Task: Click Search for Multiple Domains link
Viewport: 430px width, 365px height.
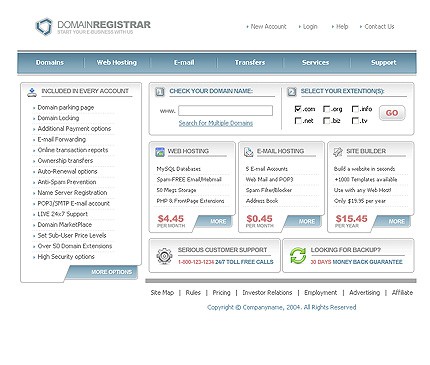Action: (216, 123)
